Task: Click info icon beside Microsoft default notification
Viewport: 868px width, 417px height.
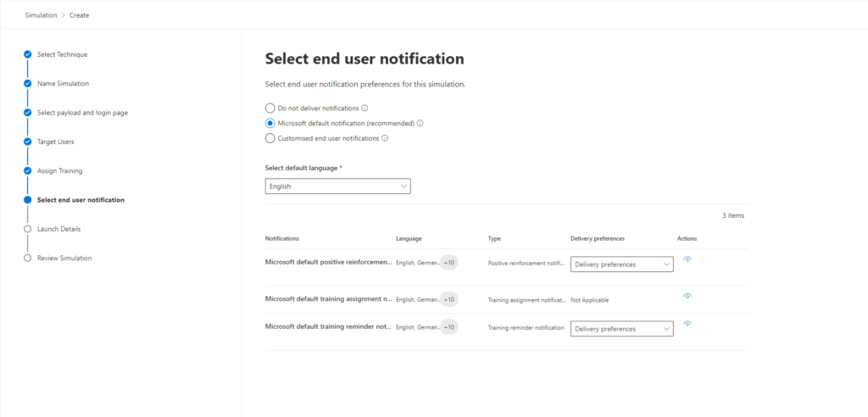Action: click(420, 123)
